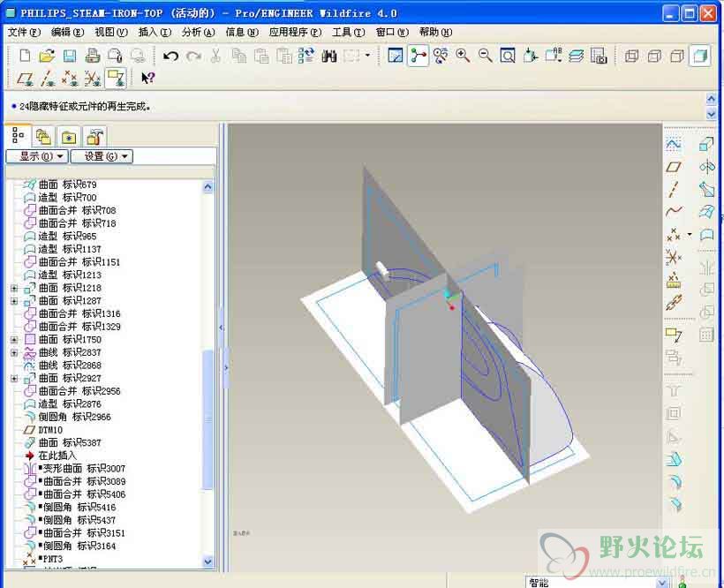Image resolution: width=724 pixels, height=588 pixels.
Task: Open the 分析(A) menu
Action: (199, 33)
